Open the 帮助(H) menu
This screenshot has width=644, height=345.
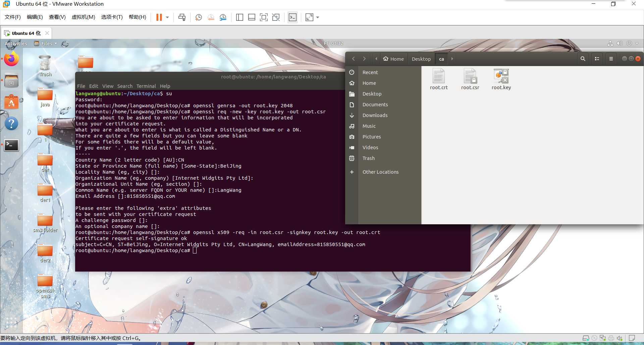(x=138, y=17)
